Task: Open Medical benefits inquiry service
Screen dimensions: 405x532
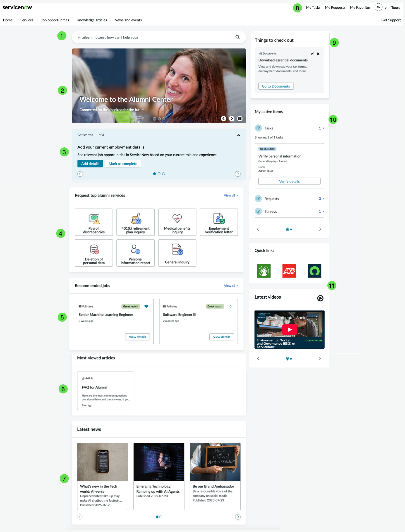Action: [177, 222]
